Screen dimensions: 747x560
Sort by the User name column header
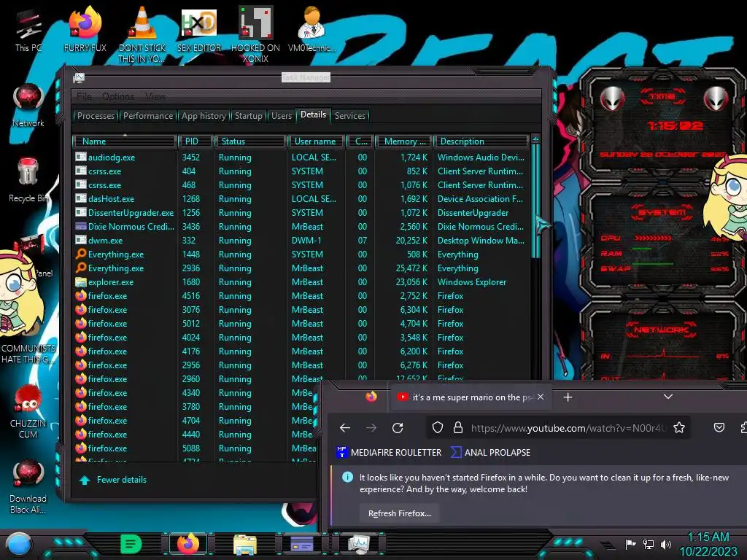click(315, 141)
